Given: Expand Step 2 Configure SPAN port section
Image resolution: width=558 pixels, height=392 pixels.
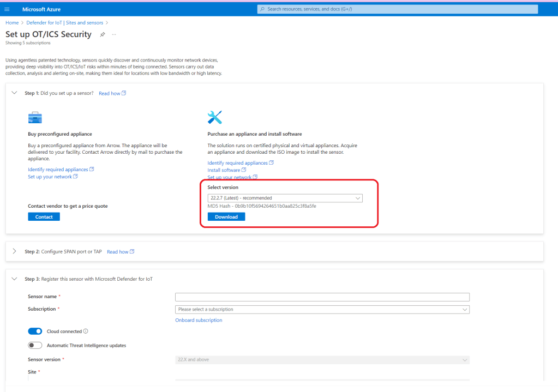Looking at the screenshot, I should point(14,251).
